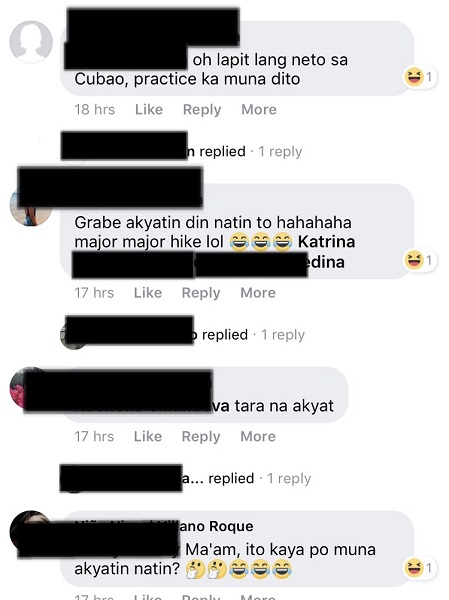
Task: Open More options under major hike comment
Action: tap(258, 293)
